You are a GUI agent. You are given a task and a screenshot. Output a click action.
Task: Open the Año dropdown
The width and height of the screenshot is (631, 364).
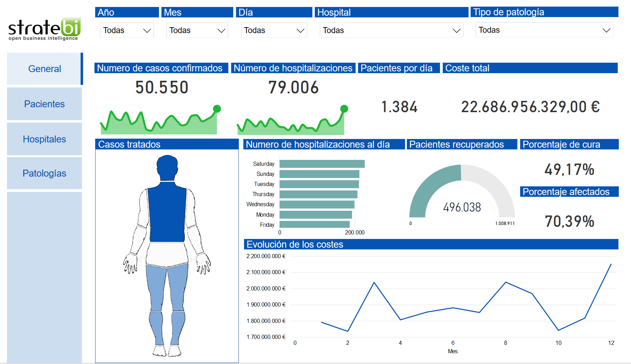coord(127,30)
